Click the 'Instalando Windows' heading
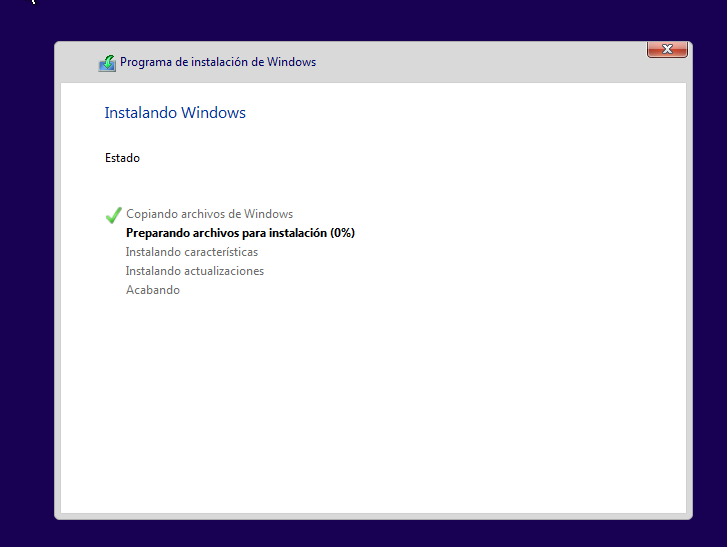 pos(175,113)
